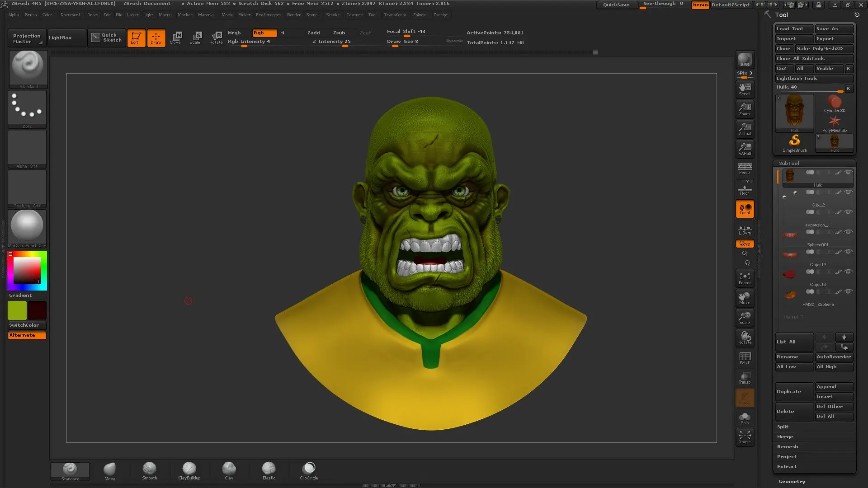Click the SwitchColor button
The height and width of the screenshot is (488, 868).
pos(27,325)
